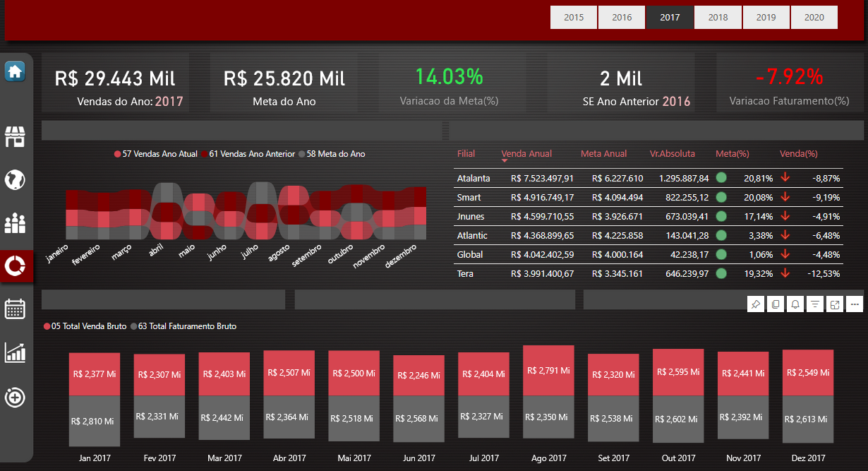
Task: Toggle the Total Venda Bruto legend swatch
Action: point(47,326)
